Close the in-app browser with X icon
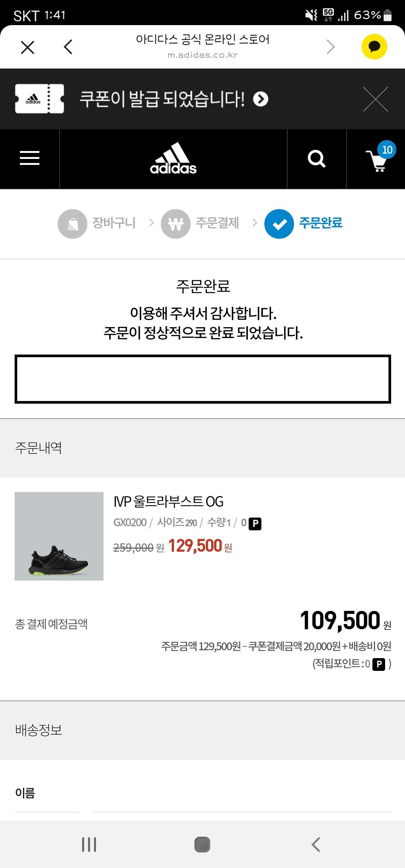 point(28,47)
